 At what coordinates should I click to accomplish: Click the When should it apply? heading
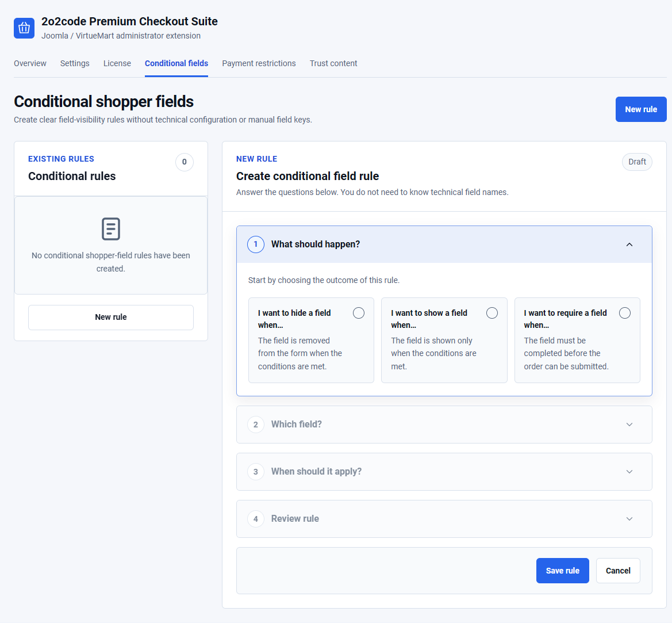[x=316, y=472]
